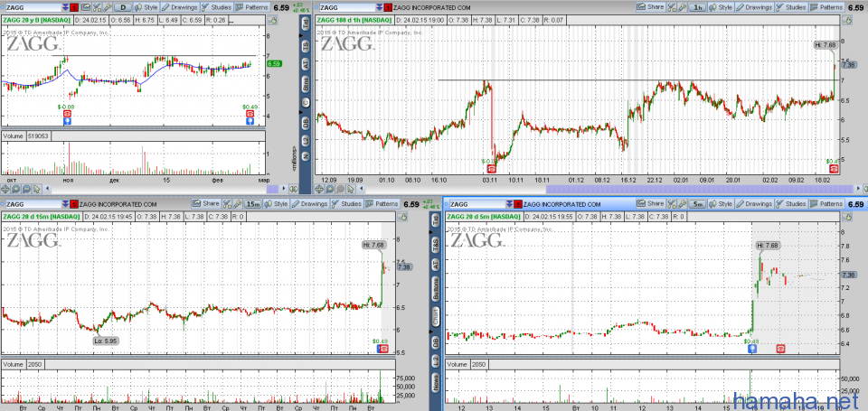The image size is (868, 411).
Task: Open the Studies menu in the 1h chart
Action: (790, 7)
